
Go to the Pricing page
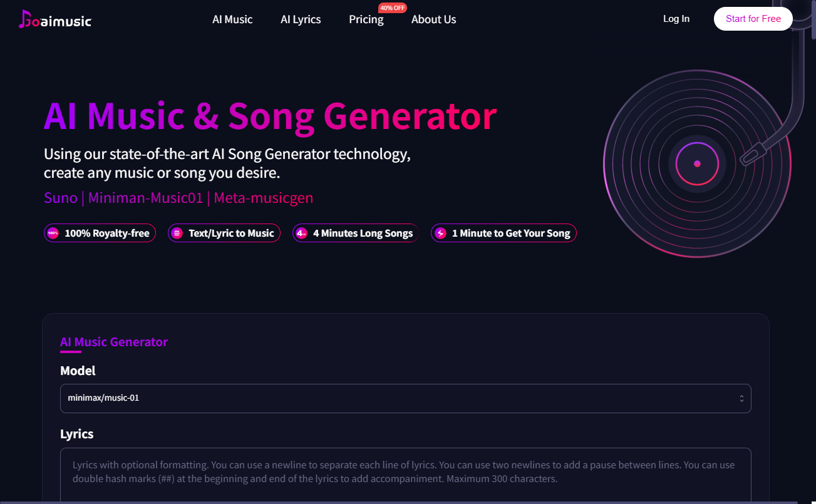tap(366, 19)
